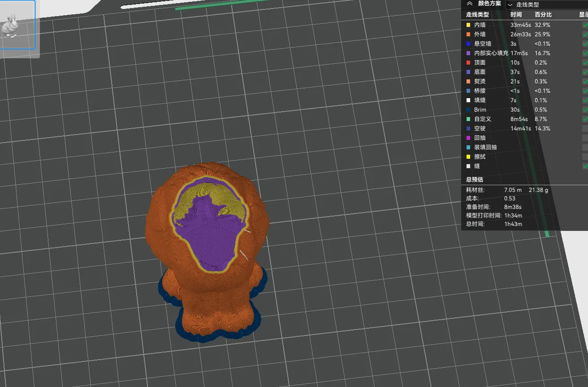The height and width of the screenshot is (387, 588).
Task: Enable display of 回抽 checkbox
Action: (x=585, y=138)
